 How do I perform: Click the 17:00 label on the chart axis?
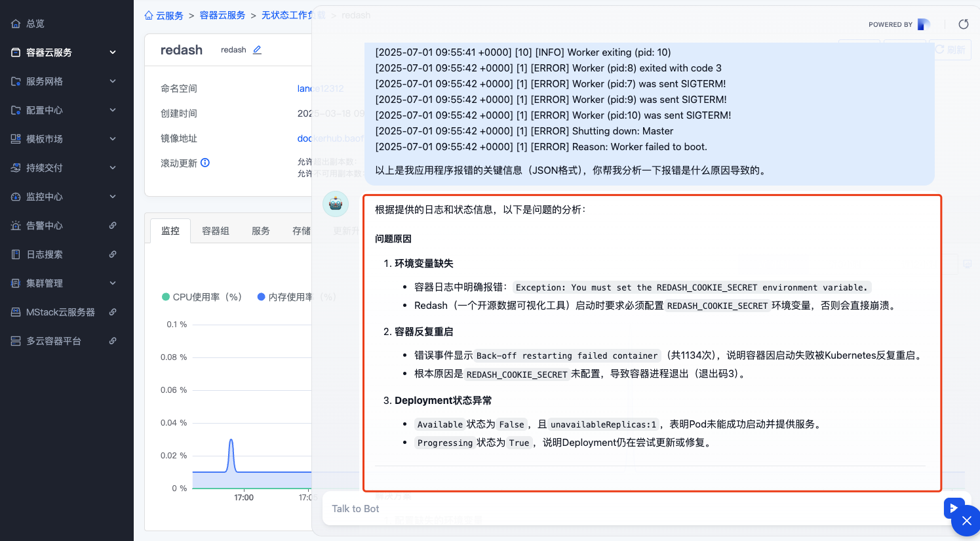coord(244,498)
